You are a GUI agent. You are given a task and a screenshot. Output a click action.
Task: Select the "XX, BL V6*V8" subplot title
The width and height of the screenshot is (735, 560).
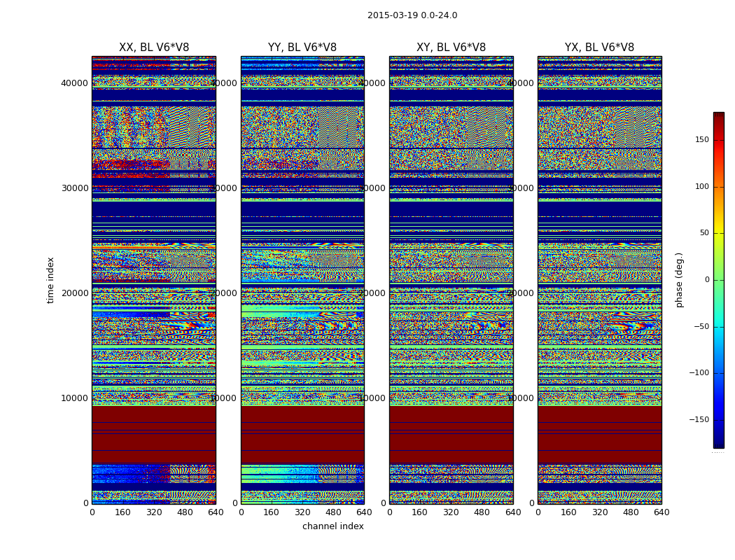click(154, 48)
